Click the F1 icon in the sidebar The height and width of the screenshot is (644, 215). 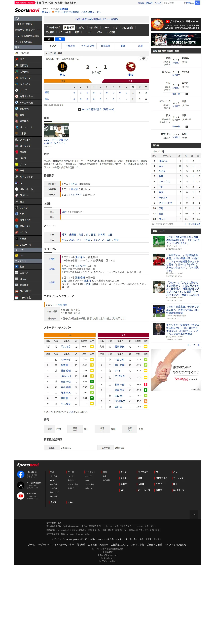pyautogui.click(x=17, y=183)
